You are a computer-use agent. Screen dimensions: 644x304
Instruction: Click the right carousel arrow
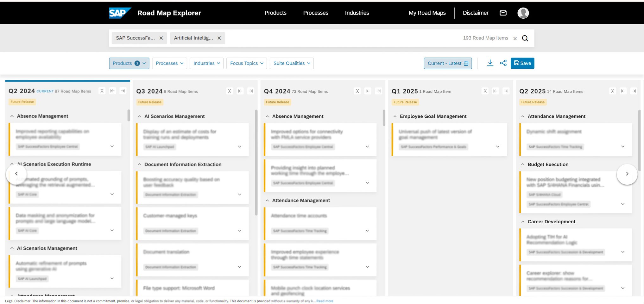pyautogui.click(x=627, y=174)
